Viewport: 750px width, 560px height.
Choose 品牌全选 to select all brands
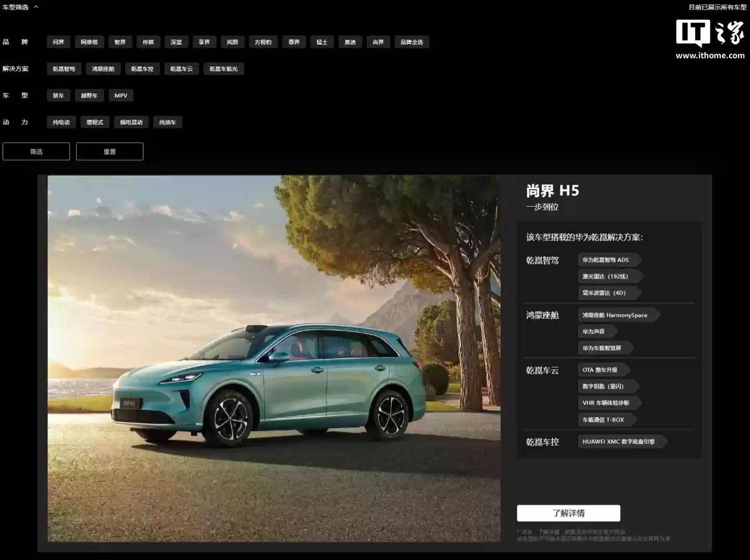pos(411,42)
